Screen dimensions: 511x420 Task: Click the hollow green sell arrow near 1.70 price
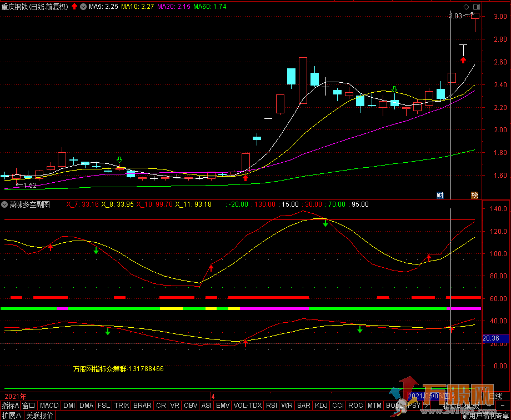click(x=119, y=160)
